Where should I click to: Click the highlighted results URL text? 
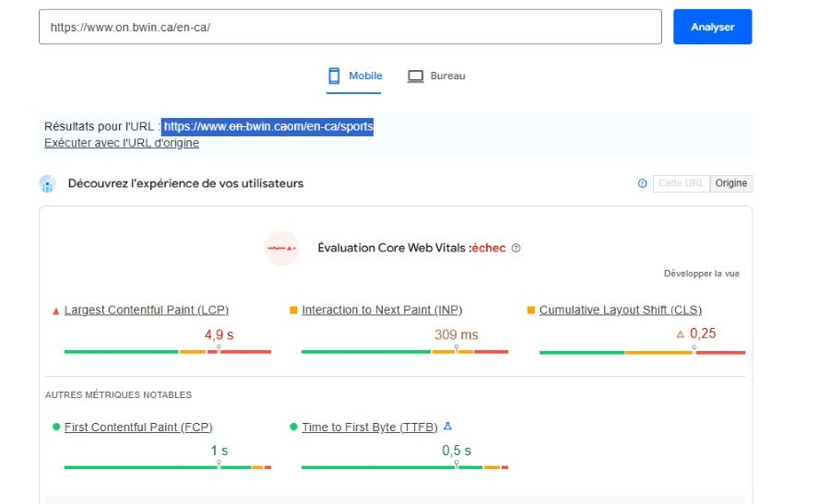point(268,127)
